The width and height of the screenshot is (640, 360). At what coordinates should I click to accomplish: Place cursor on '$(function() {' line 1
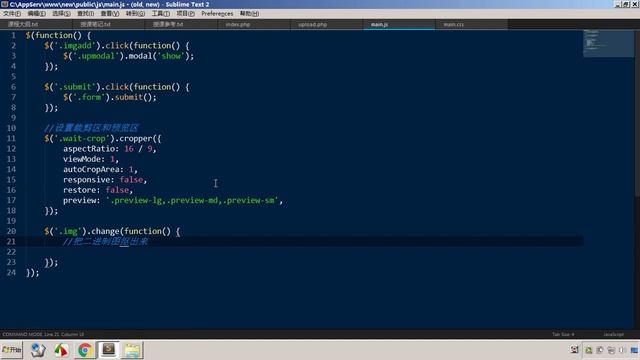58,36
